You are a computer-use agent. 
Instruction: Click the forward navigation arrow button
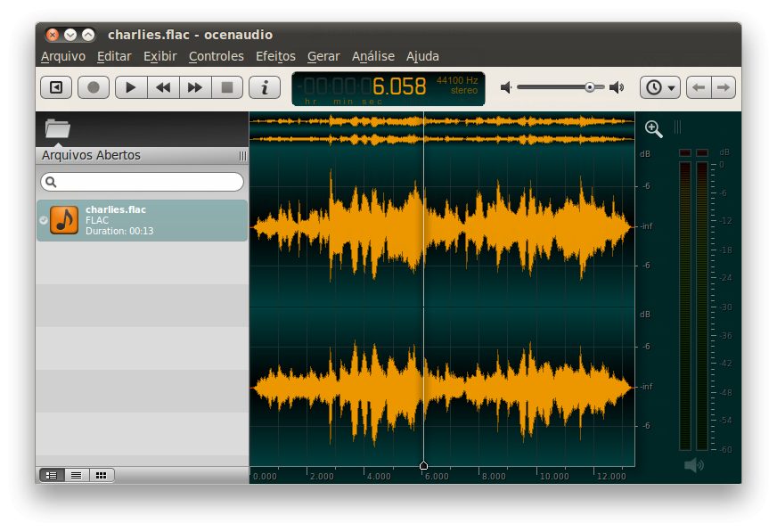(724, 87)
